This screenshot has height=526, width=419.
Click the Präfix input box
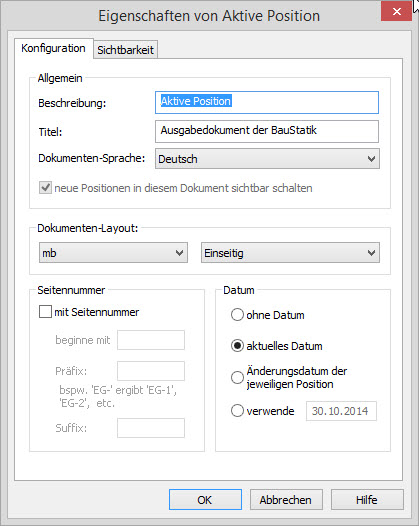click(x=151, y=371)
